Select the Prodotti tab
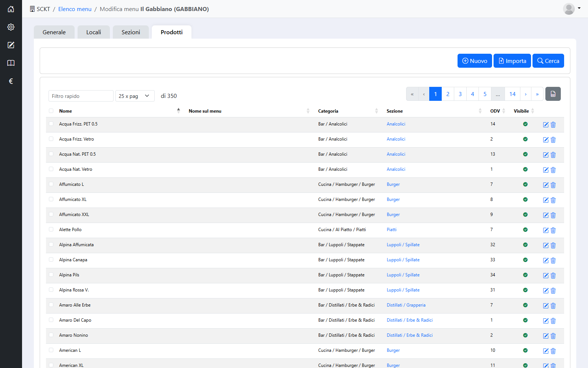The image size is (588, 368). (x=172, y=32)
